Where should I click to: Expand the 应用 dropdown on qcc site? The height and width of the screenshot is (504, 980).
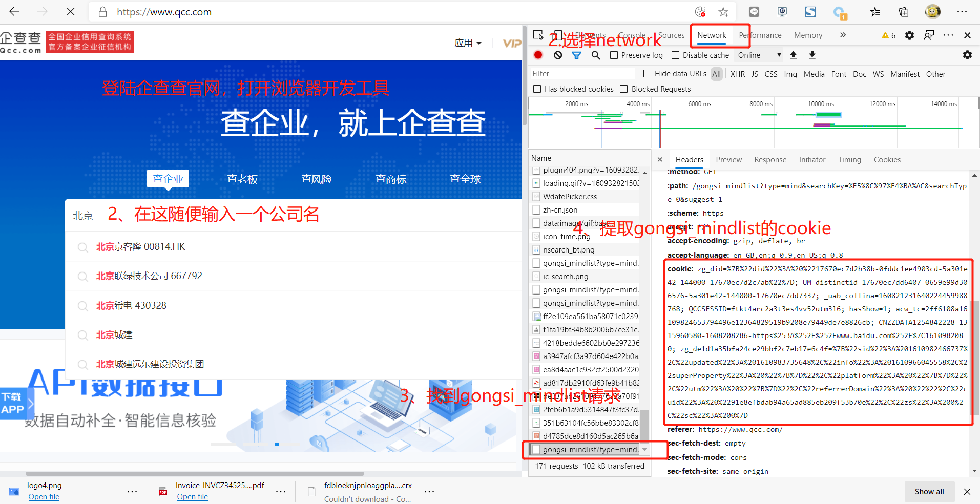point(468,43)
